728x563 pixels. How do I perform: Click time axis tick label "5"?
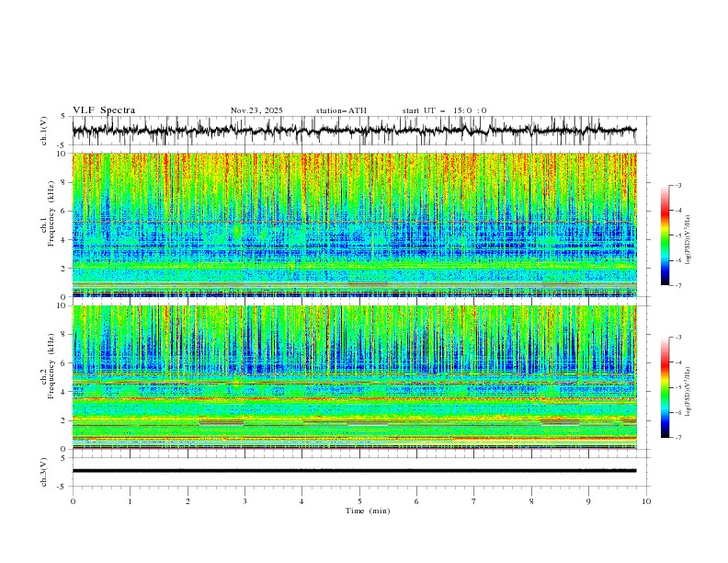pyautogui.click(x=359, y=501)
